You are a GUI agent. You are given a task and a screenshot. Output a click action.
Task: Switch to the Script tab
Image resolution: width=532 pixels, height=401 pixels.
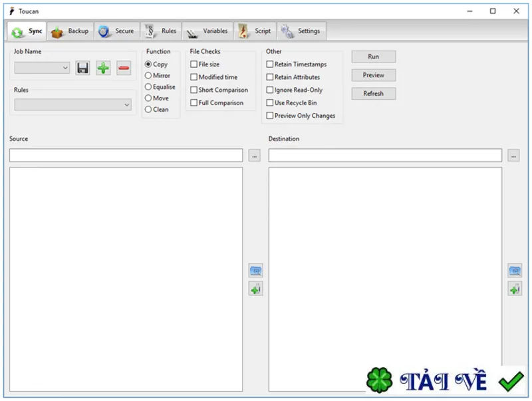click(x=255, y=31)
